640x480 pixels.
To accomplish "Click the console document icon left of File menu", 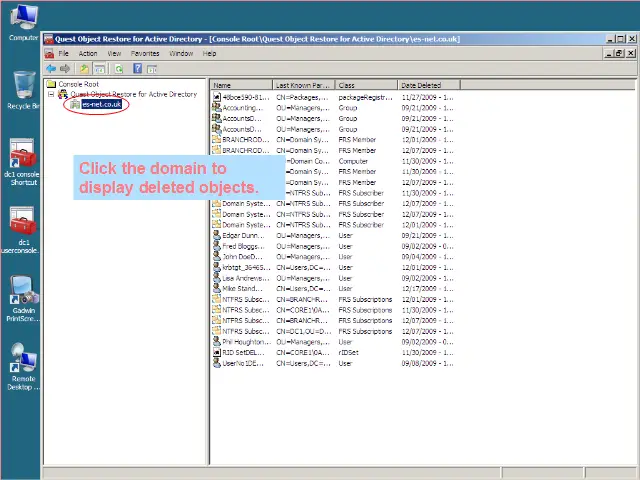I will [49, 53].
